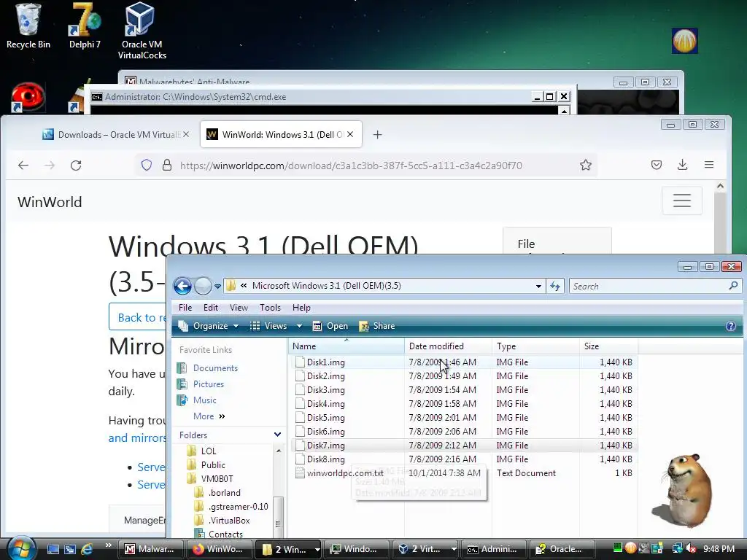Click the orange sphere icon on the desktop
The image size is (747, 560).
tap(684, 41)
